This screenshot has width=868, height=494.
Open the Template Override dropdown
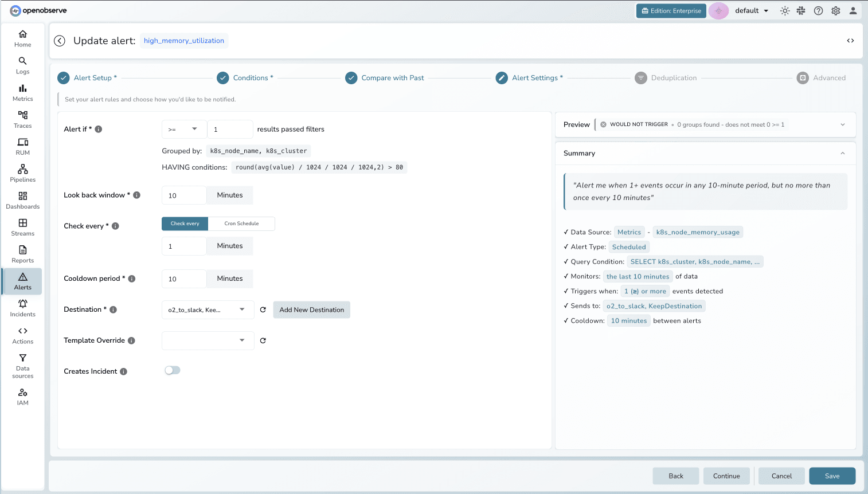coord(208,340)
